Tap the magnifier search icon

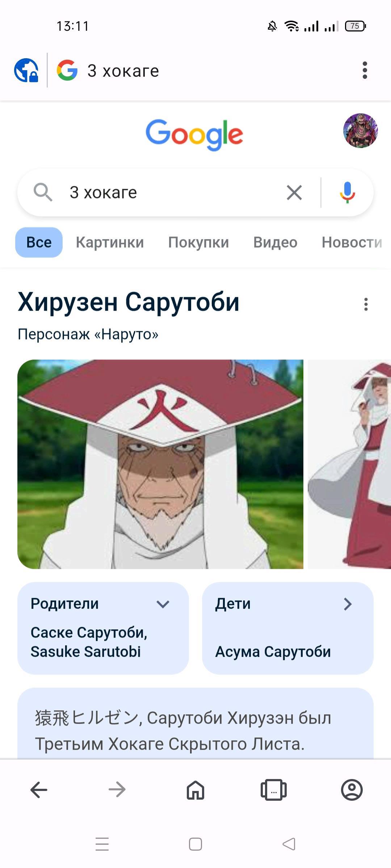pyautogui.click(x=43, y=192)
